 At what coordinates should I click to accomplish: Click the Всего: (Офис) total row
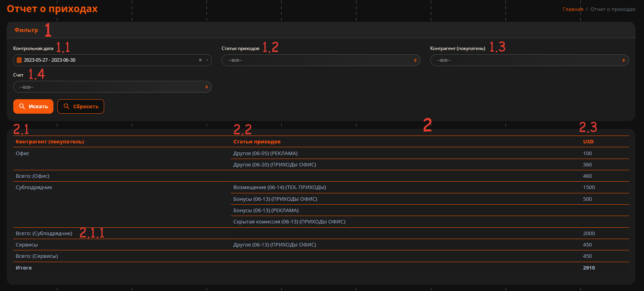pos(321,176)
